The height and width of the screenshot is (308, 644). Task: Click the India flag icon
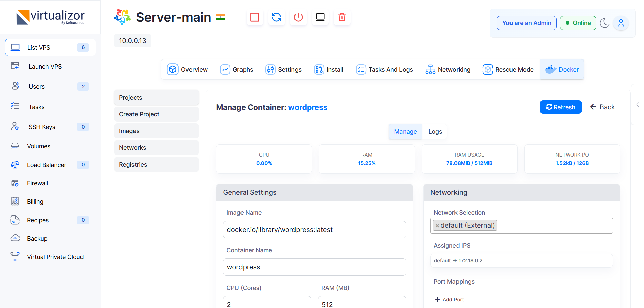tap(220, 17)
